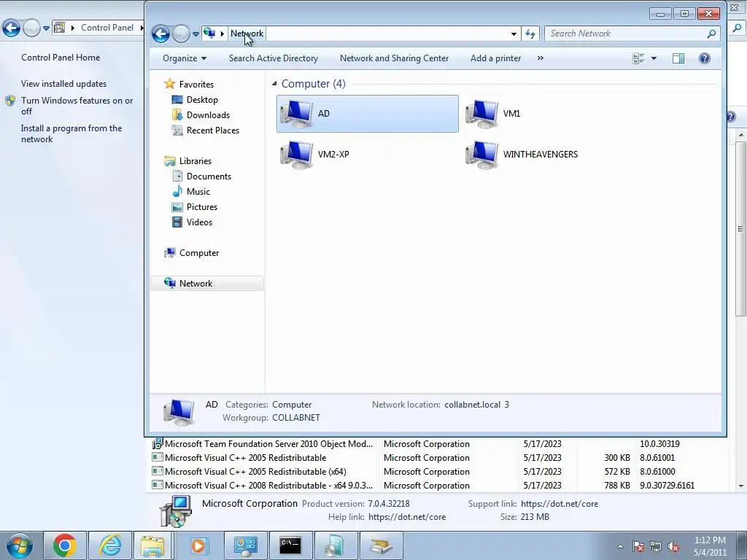Open Turn Windows features on or off
The height and width of the screenshot is (560, 747).
(x=77, y=106)
